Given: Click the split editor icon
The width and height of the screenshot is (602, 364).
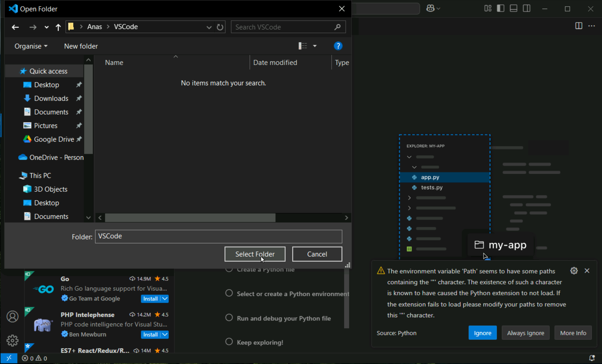Looking at the screenshot, I should [579, 26].
